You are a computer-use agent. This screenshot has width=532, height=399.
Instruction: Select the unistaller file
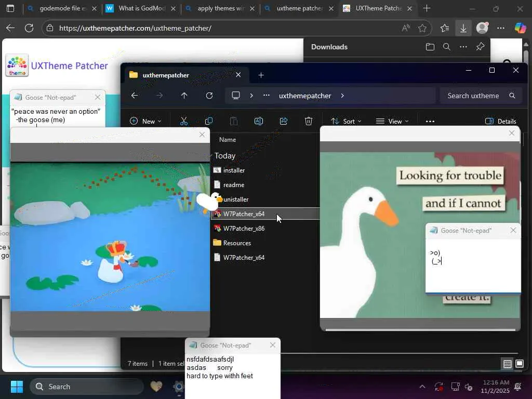[236, 199]
